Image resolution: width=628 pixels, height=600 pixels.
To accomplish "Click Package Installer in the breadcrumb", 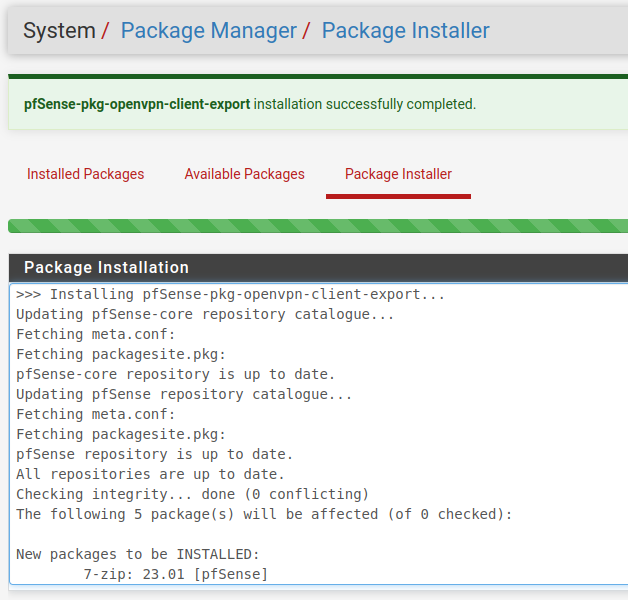I will pyautogui.click(x=405, y=31).
